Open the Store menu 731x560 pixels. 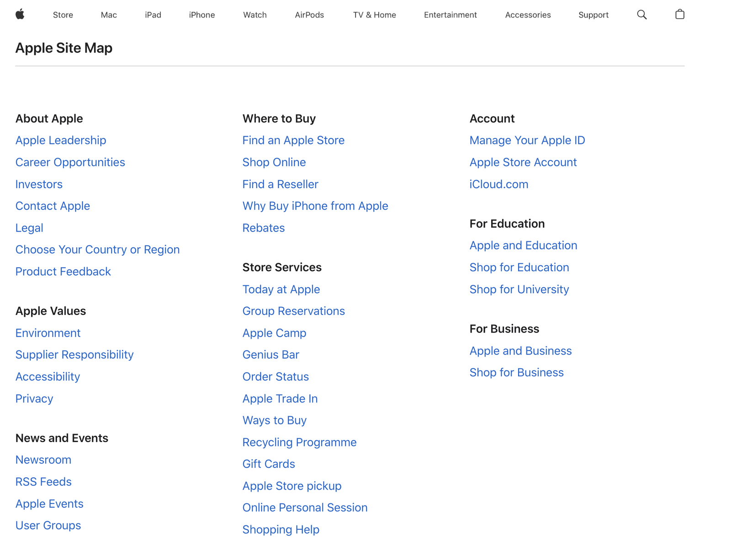tap(63, 15)
